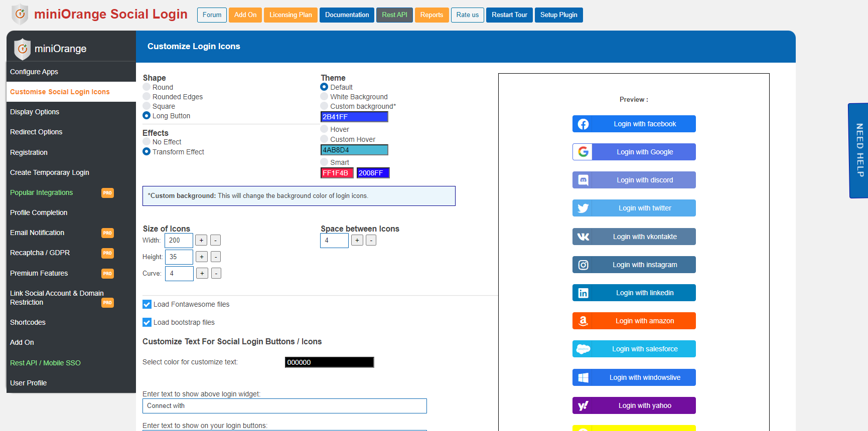
Task: Click the Google icon in the preview
Action: pos(583,152)
